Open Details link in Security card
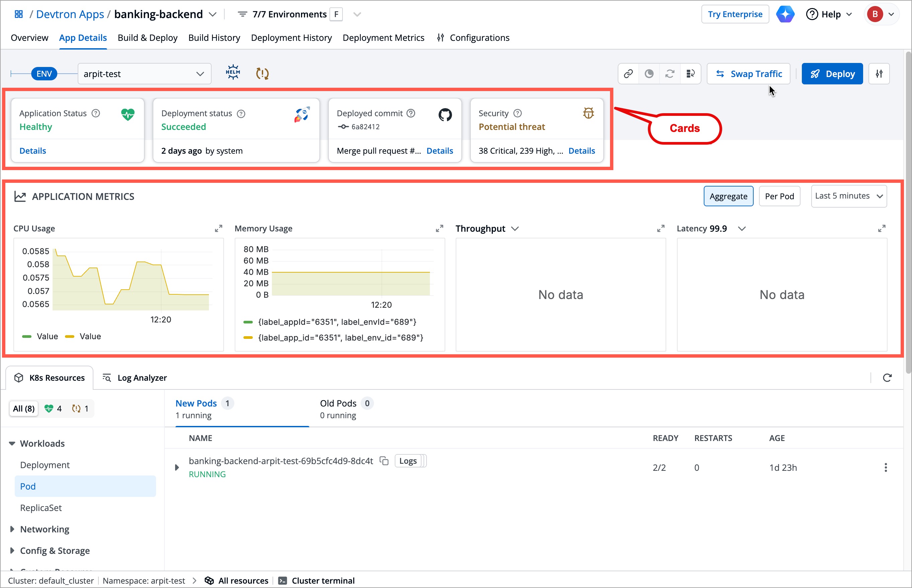 (x=581, y=151)
